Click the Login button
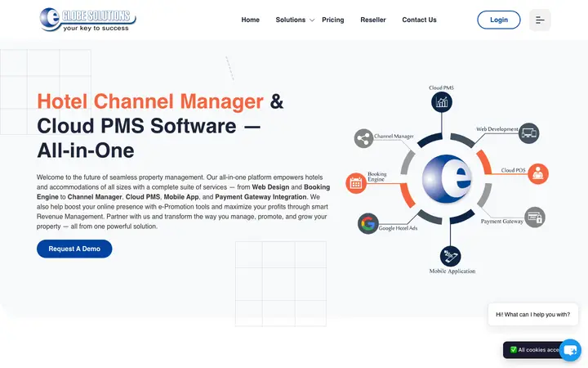This screenshot has width=588, height=368. (x=498, y=20)
